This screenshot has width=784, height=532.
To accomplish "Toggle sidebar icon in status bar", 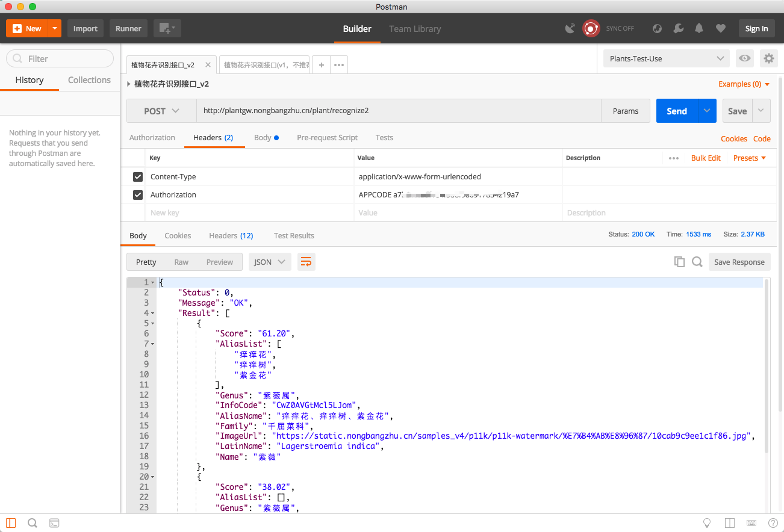I will 11,523.
